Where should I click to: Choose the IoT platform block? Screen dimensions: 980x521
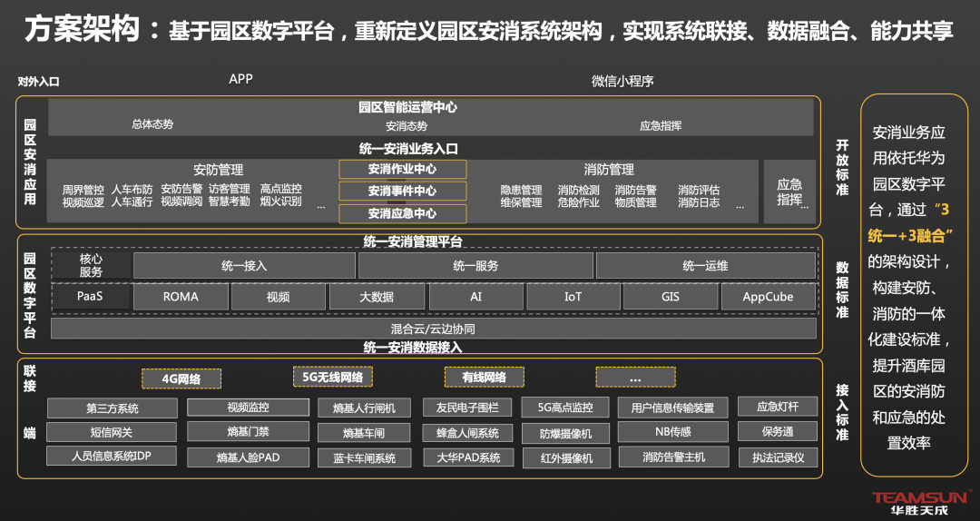[x=573, y=297]
